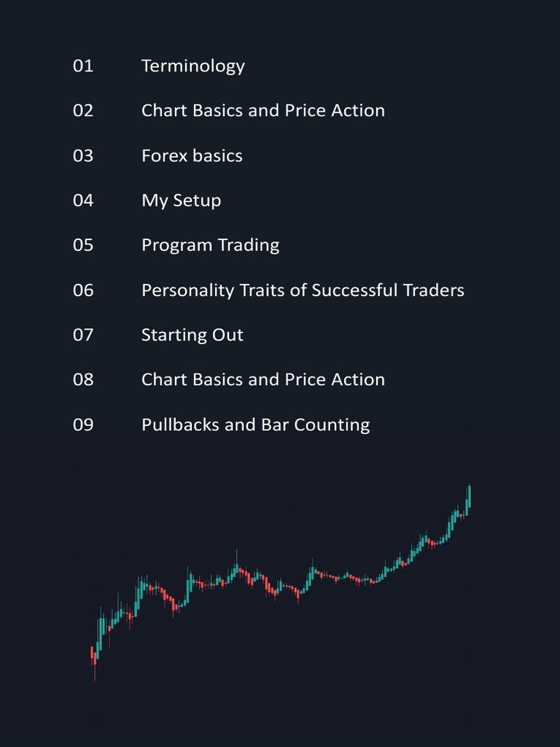Select chapter number 02
The image size is (560, 747).
[83, 111]
